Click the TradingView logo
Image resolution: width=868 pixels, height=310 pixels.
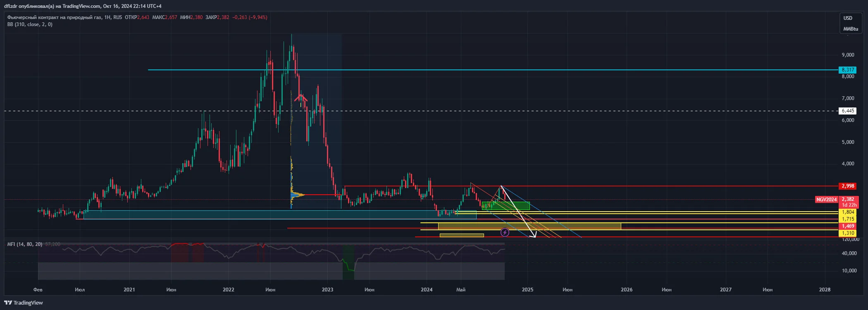coord(24,303)
